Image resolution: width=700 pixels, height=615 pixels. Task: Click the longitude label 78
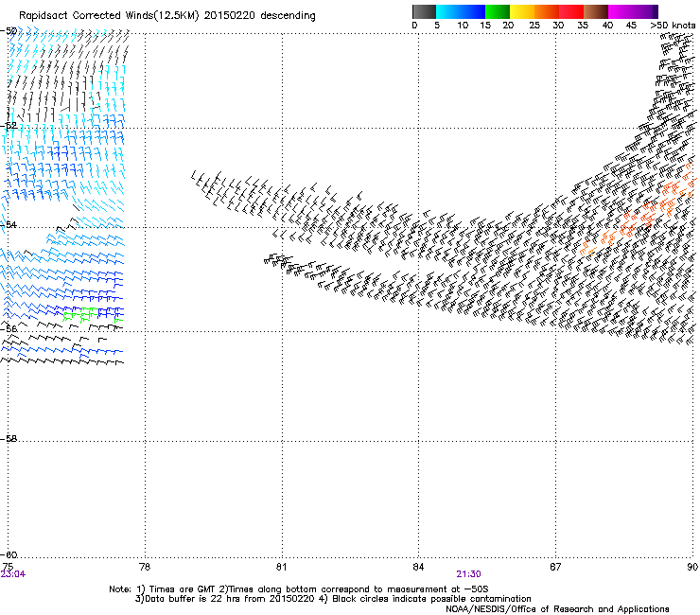[145, 567]
